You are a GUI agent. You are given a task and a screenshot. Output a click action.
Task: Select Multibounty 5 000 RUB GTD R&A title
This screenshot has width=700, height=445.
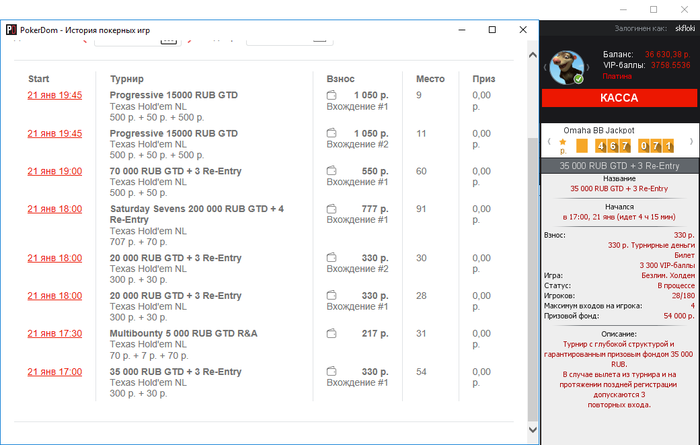coord(183,333)
